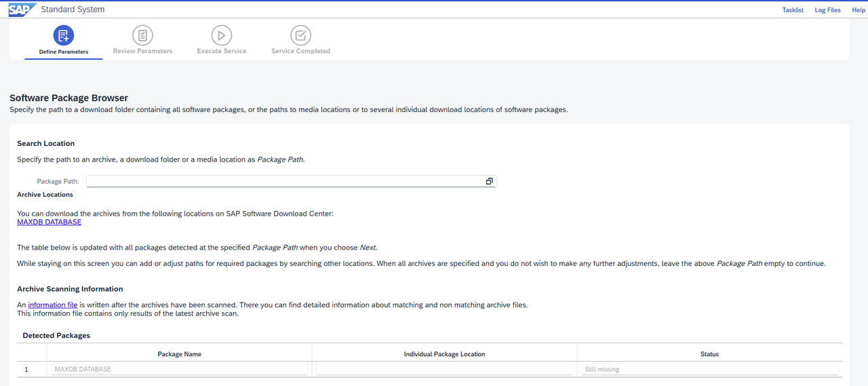Click the Software Package Browser heading
Image resolution: width=868 pixels, height=386 pixels.
tap(68, 98)
